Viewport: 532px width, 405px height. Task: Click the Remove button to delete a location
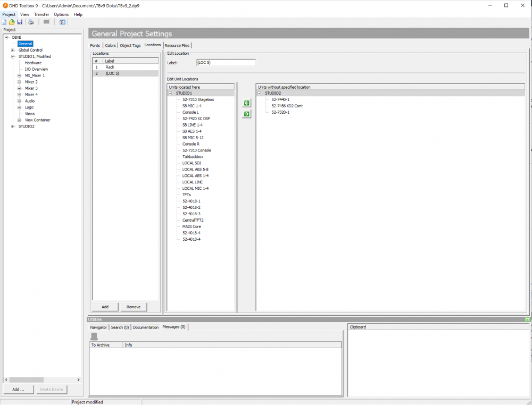click(133, 307)
